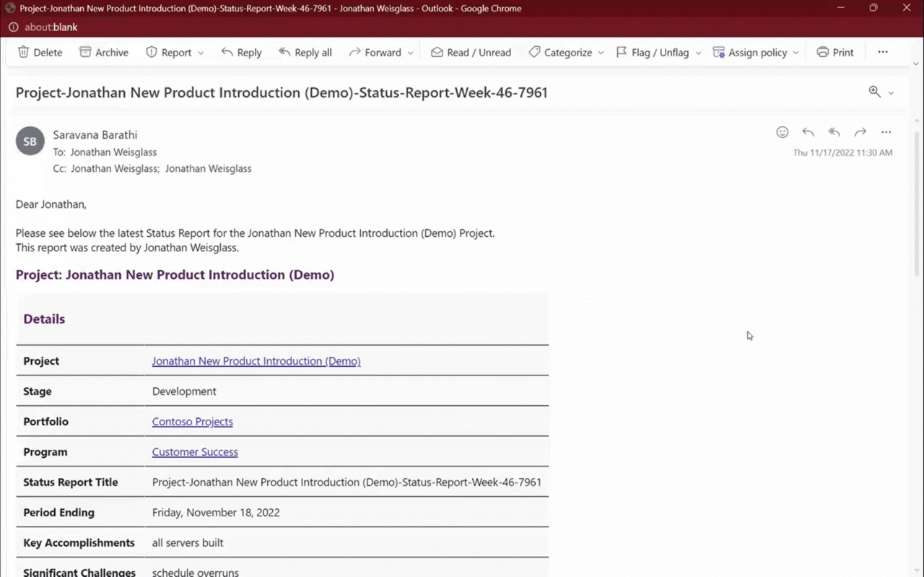Open the zoom magnifier control

(873, 92)
